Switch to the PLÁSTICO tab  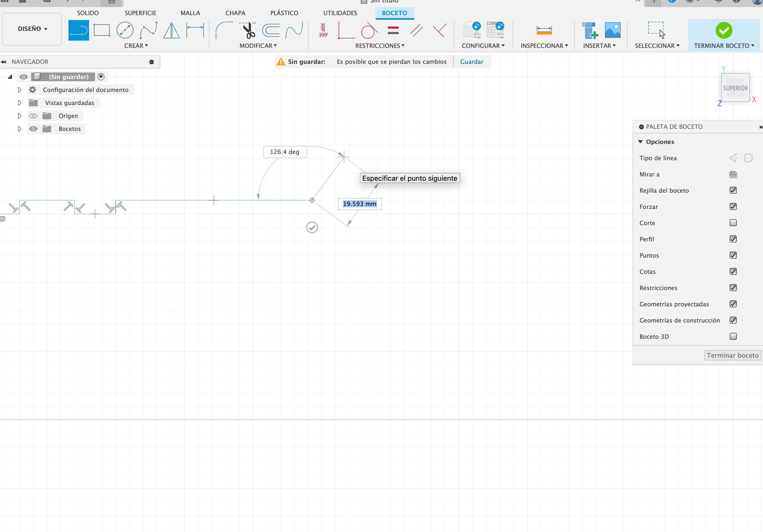pos(284,13)
